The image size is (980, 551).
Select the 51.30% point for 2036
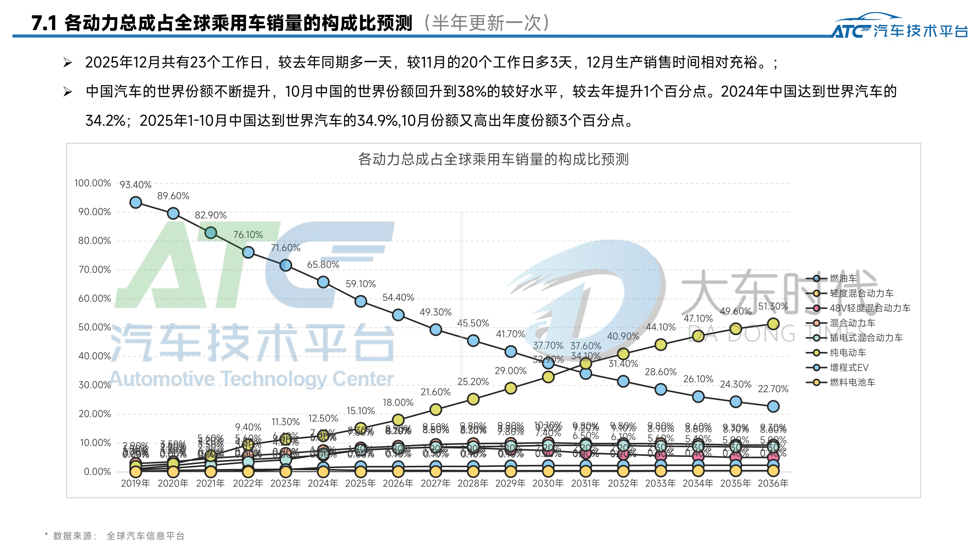click(773, 324)
